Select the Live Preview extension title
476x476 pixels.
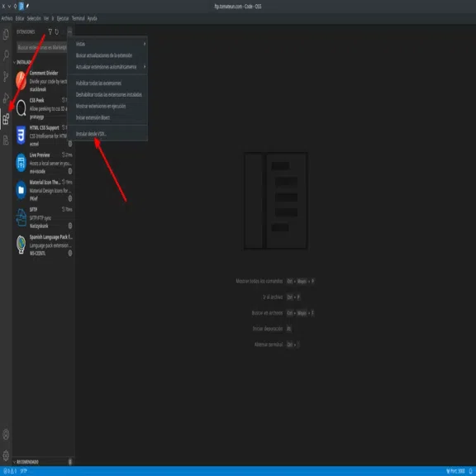coord(40,155)
